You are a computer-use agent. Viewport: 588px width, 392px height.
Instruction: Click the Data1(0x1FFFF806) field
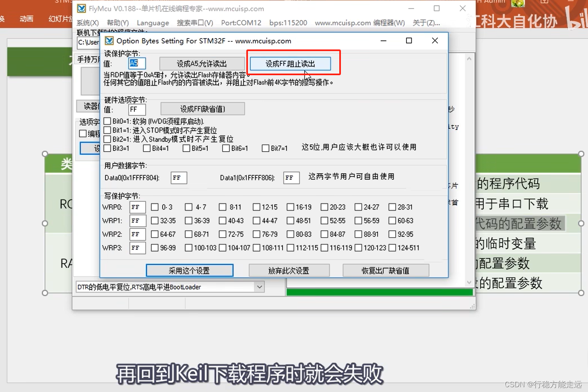click(291, 178)
